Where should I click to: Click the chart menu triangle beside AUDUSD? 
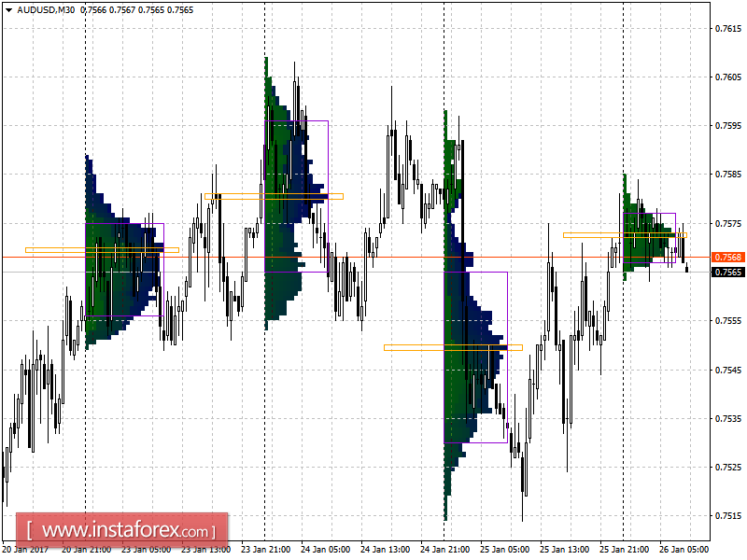click(x=8, y=10)
